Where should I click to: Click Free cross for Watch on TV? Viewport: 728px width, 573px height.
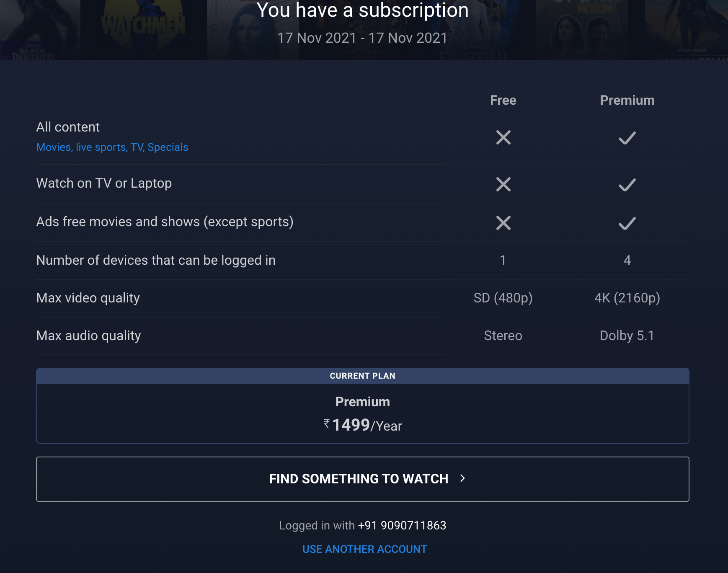[x=503, y=184]
